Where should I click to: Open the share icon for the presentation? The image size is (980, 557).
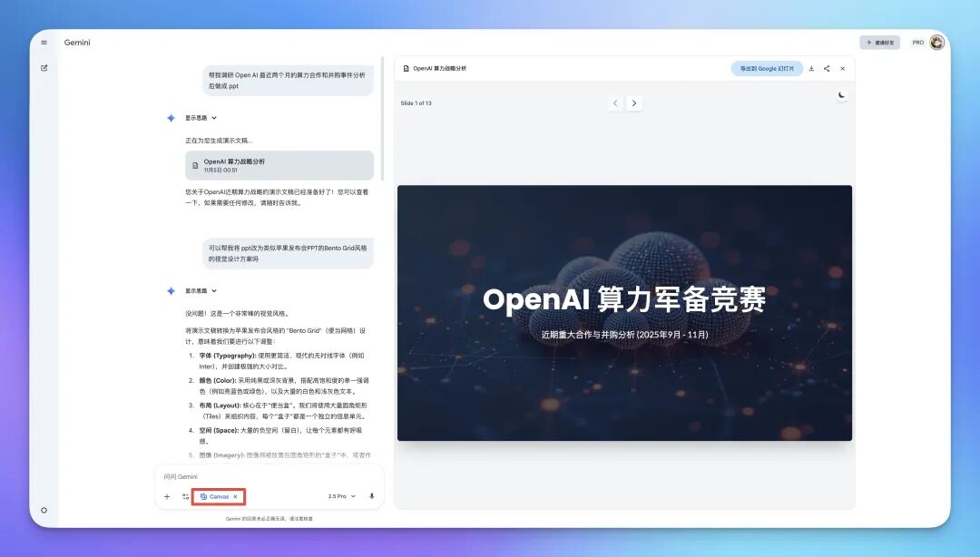pos(827,68)
